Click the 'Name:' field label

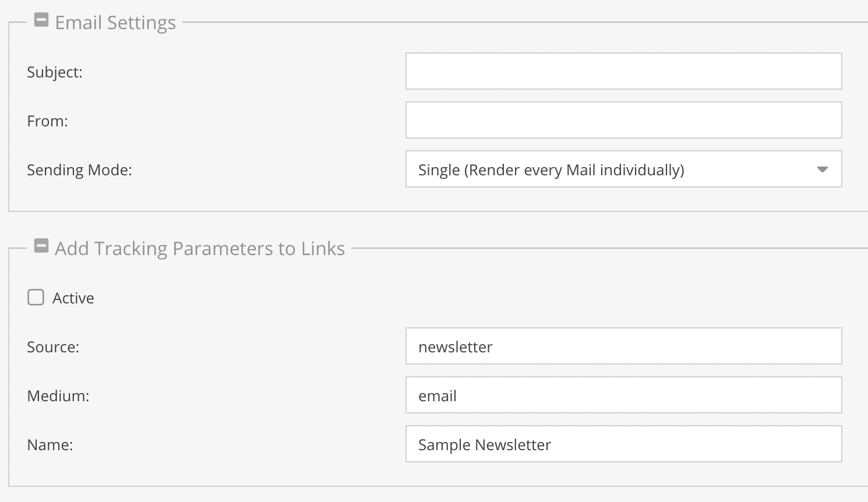[50, 445]
